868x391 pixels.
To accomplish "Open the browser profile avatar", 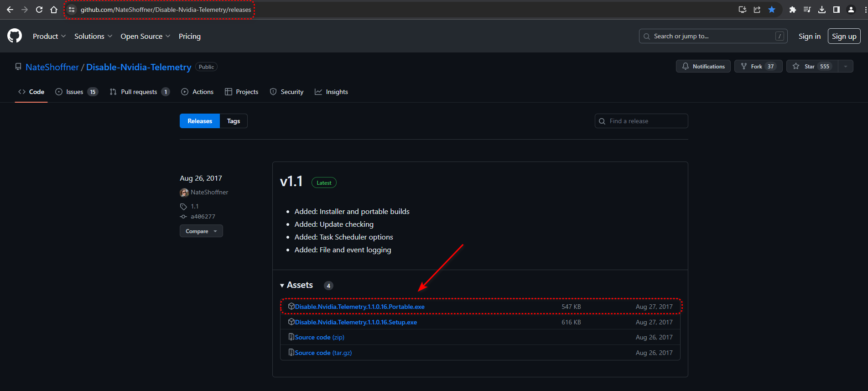I will (851, 10).
